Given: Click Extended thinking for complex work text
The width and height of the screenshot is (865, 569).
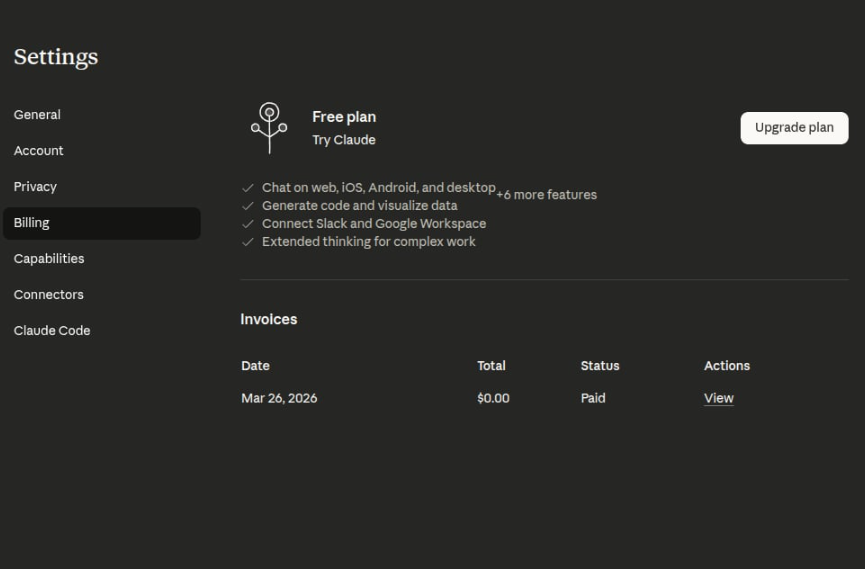Looking at the screenshot, I should (369, 242).
